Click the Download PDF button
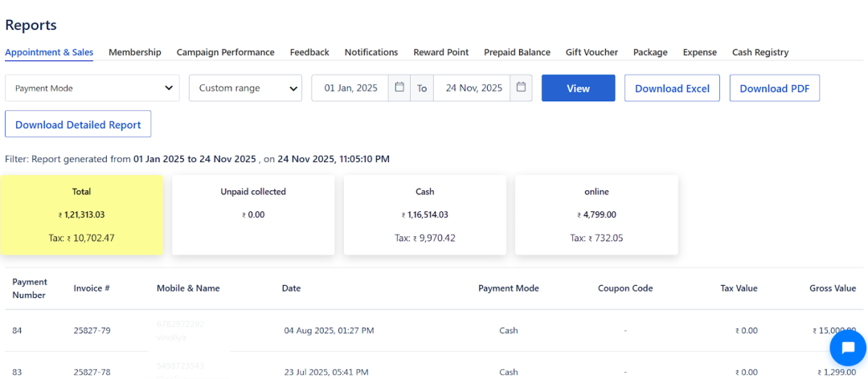Screen dimensions: 868x379 coord(774,88)
